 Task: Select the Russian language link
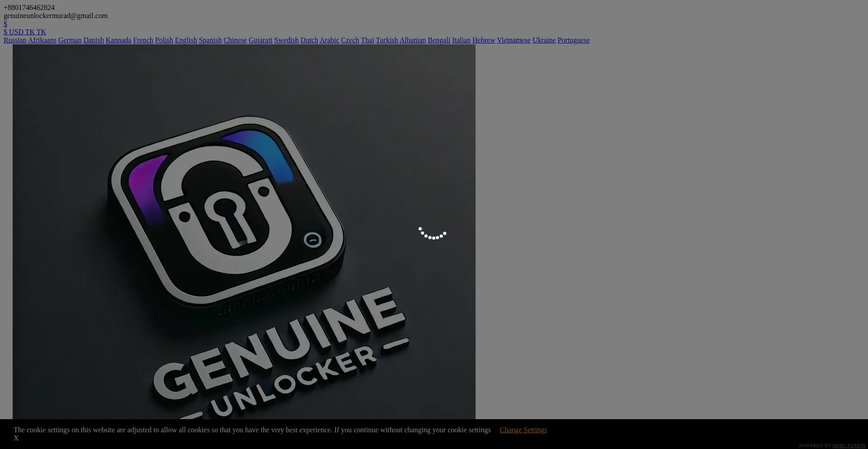(15, 40)
